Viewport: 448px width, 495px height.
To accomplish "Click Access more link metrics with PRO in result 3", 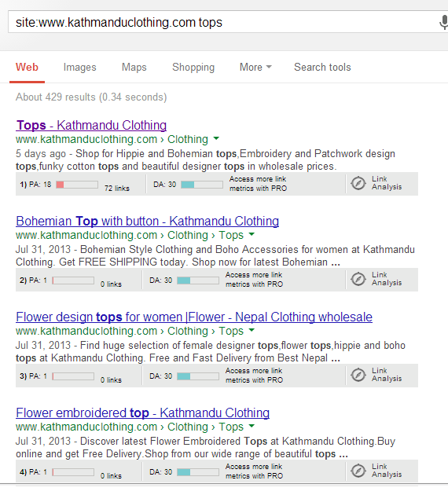I will [x=254, y=376].
